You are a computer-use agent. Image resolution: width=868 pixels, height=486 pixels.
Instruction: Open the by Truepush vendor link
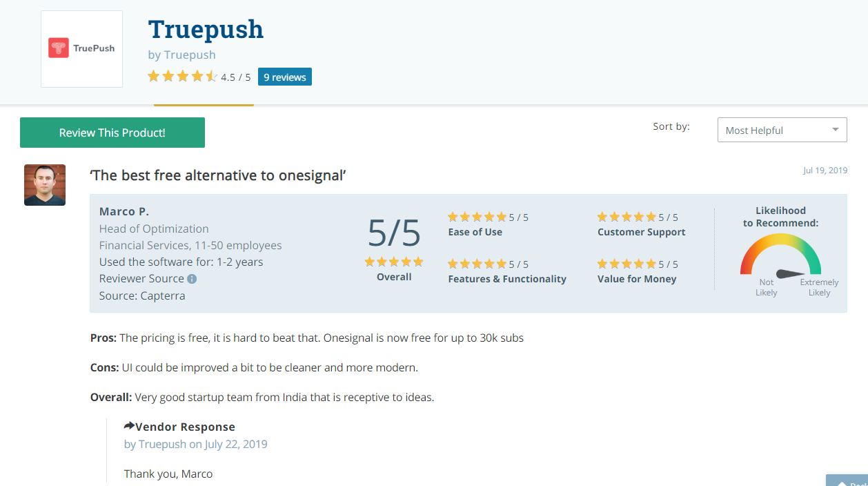[182, 55]
